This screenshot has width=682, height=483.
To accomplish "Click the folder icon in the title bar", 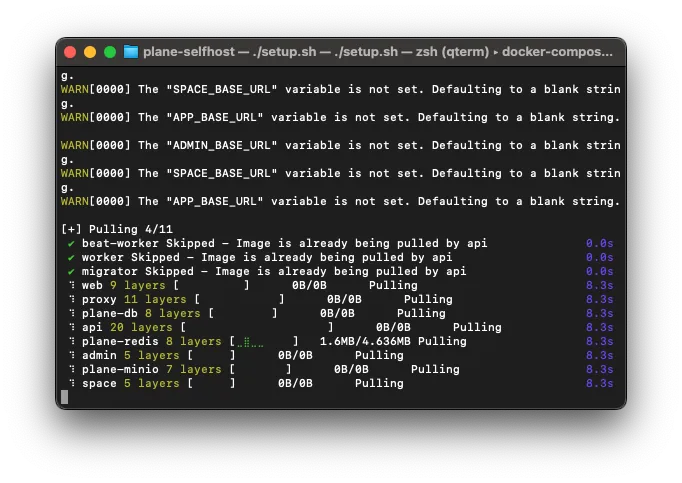I will click(130, 51).
